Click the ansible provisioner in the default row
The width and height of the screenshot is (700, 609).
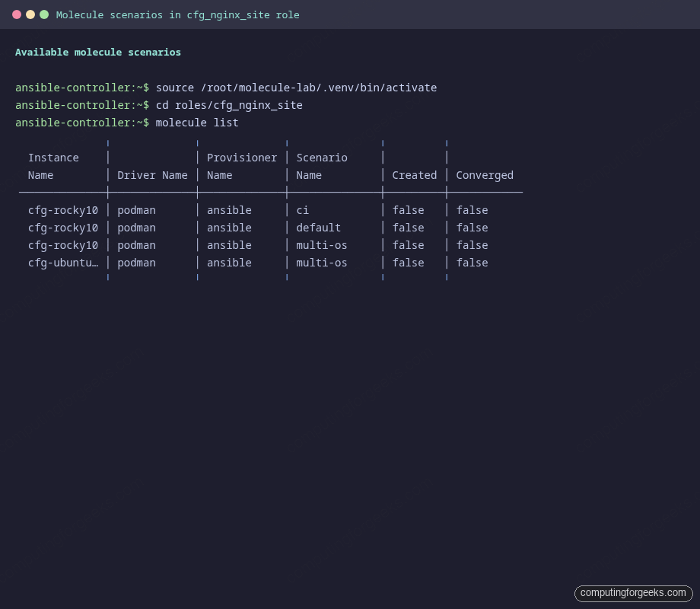[x=229, y=227]
